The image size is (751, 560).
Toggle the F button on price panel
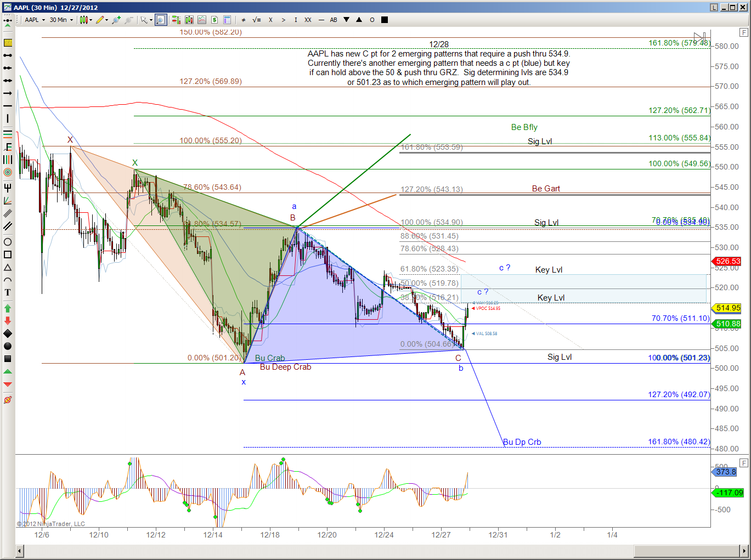(744, 32)
